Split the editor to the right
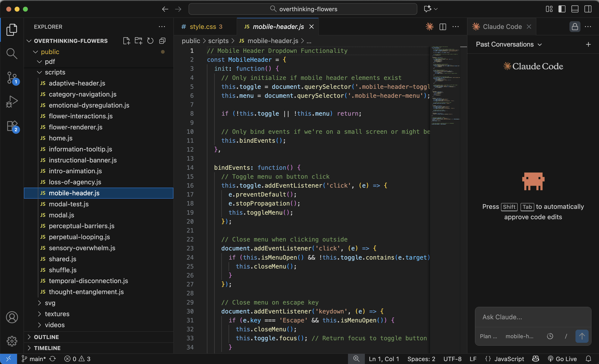 pos(443,27)
